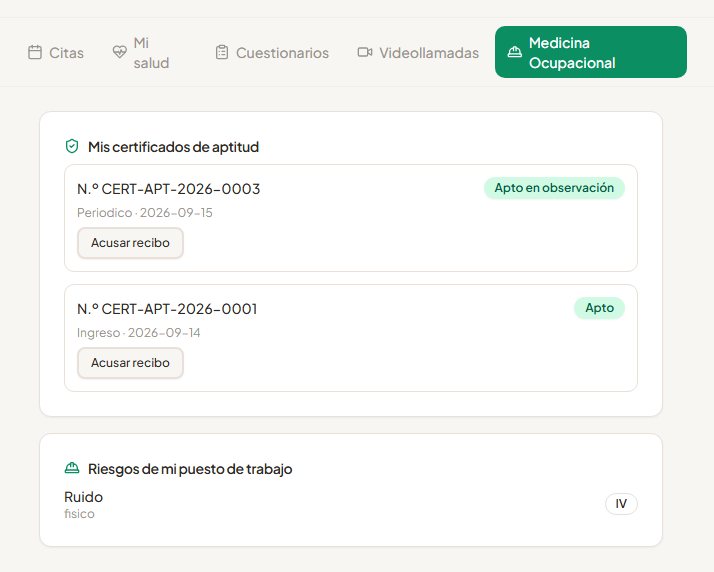Click the 'Apto en observación' status badge
714x572 pixels.
[x=554, y=188]
